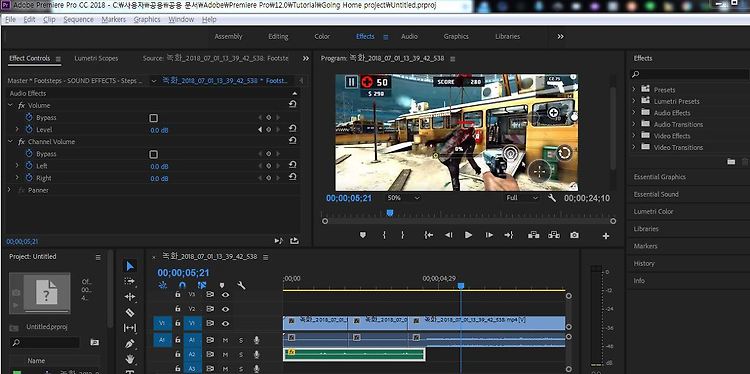Click the Program monitor playhead marker
This screenshot has height=374, width=750.
click(390, 213)
